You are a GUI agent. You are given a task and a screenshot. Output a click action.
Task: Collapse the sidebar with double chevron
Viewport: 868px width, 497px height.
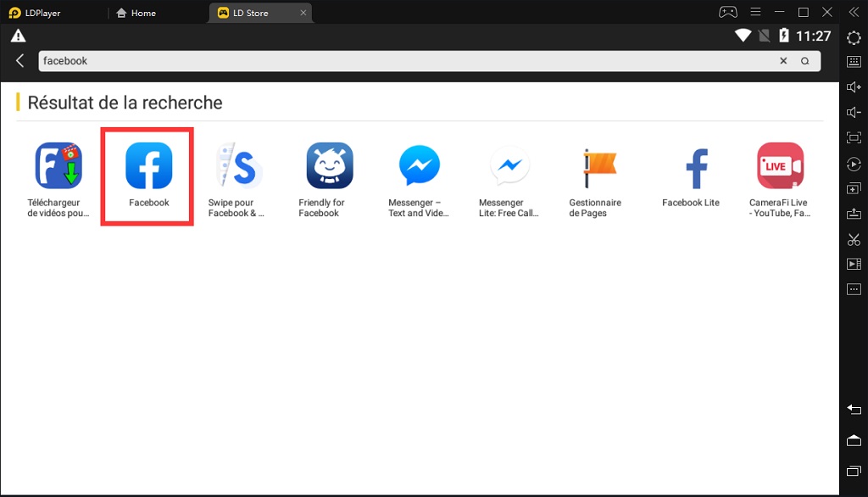[854, 12]
